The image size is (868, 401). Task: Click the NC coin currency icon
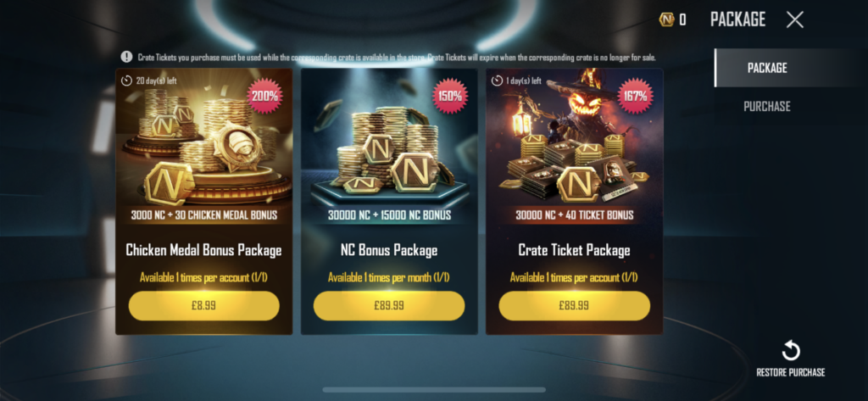click(666, 20)
